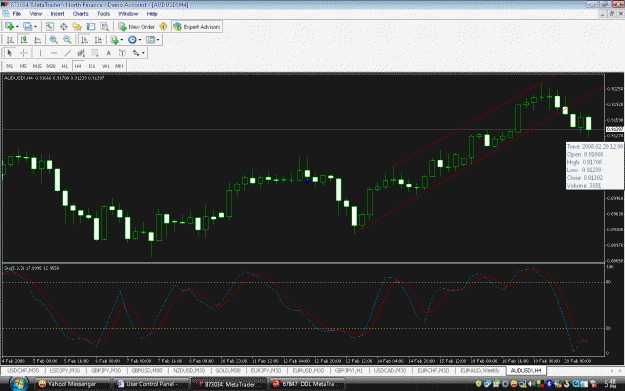The height and width of the screenshot is (391, 625).
Task: Select the Fibonacci retracement tool
Action: pos(95,53)
